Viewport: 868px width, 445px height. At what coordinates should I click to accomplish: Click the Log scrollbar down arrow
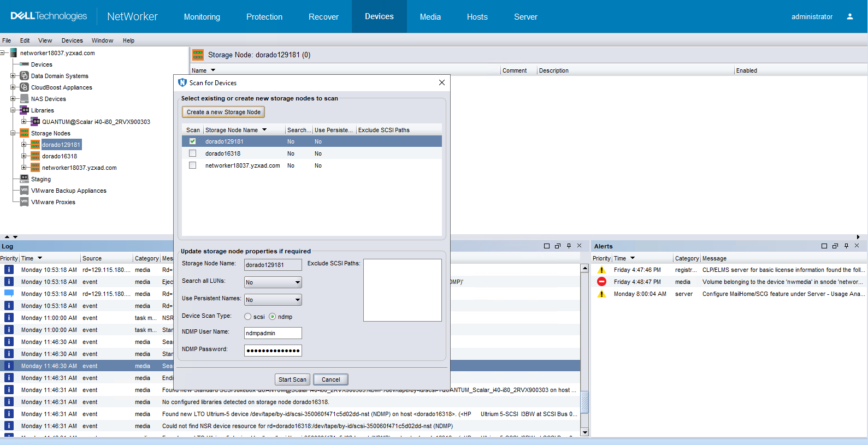coord(584,432)
